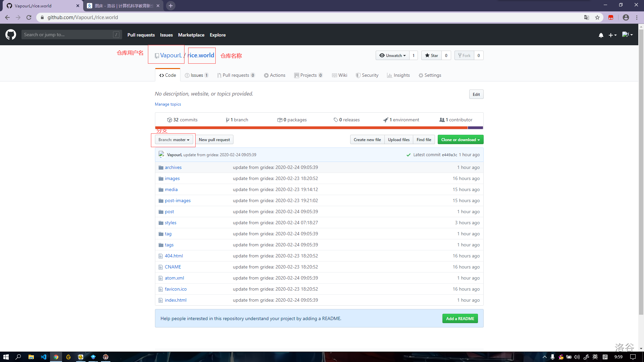Open the CNAME file

pos(173,267)
